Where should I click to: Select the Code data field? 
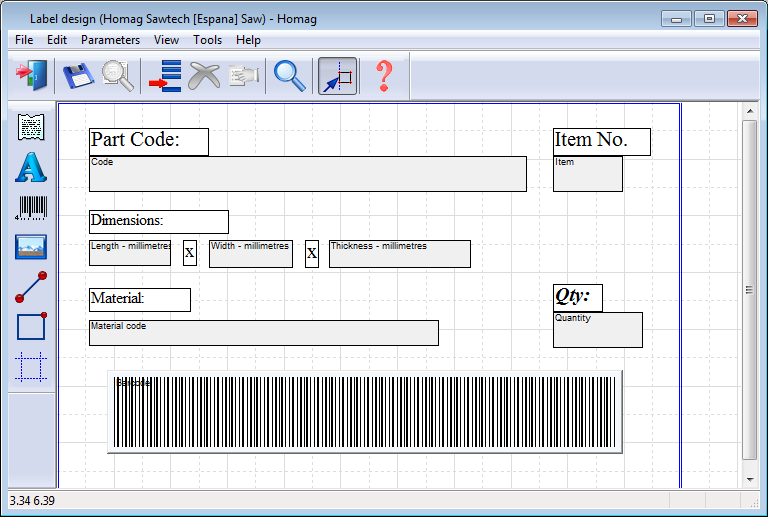tap(308, 174)
